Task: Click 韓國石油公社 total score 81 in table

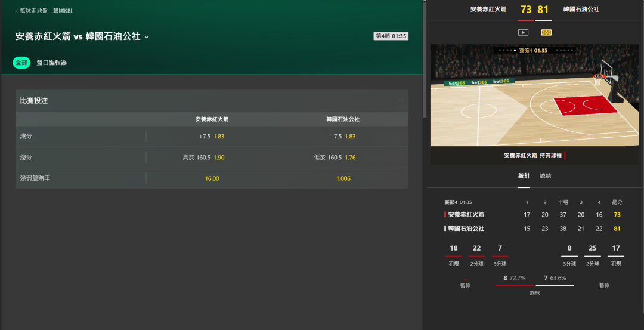Action: click(x=617, y=229)
